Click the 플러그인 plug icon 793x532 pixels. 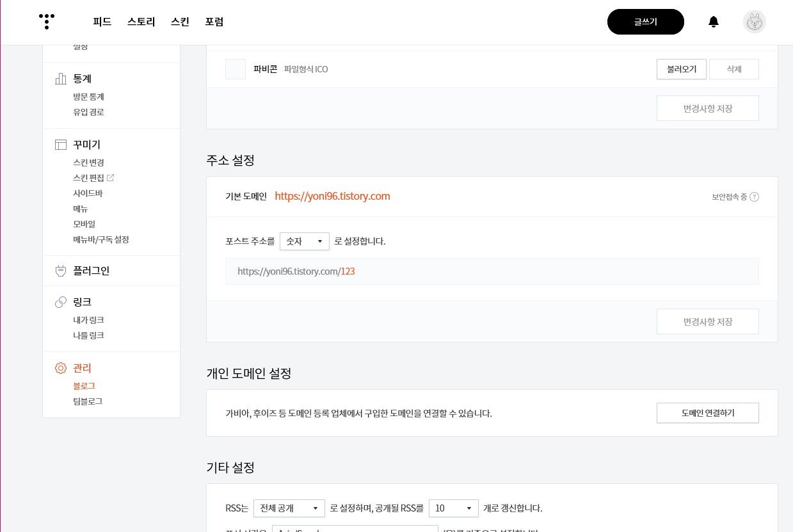[x=61, y=271]
